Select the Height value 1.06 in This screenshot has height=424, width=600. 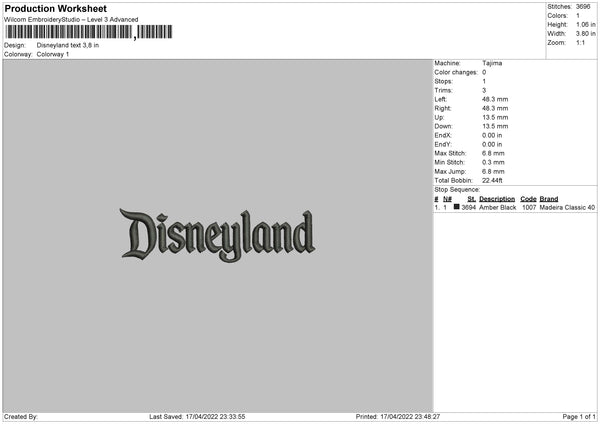point(586,24)
